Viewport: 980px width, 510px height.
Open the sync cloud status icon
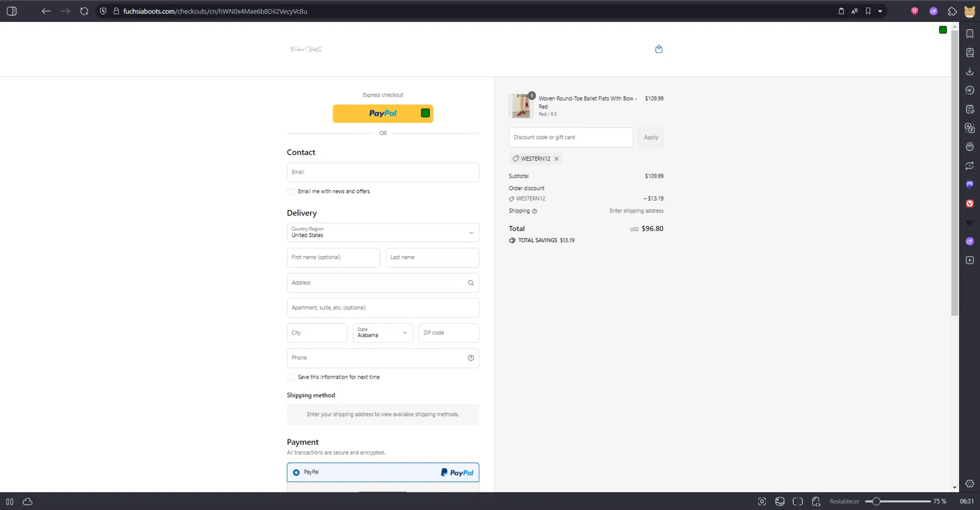(x=27, y=502)
